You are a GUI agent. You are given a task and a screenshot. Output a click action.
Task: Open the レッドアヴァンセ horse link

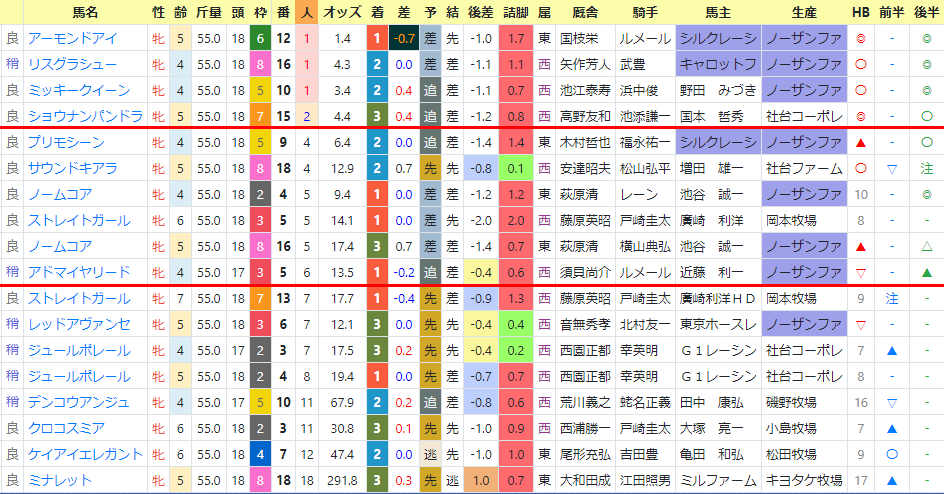click(x=79, y=324)
